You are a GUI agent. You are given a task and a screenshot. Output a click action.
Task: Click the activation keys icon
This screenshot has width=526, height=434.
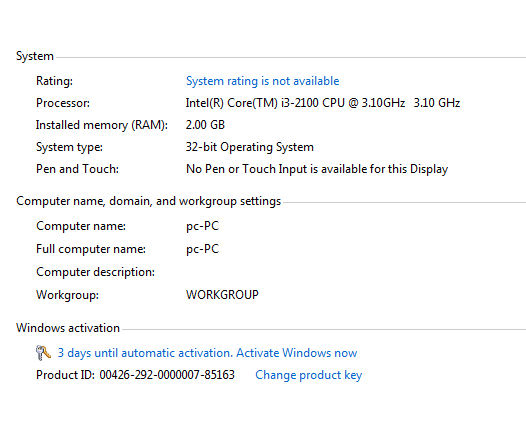coord(43,353)
